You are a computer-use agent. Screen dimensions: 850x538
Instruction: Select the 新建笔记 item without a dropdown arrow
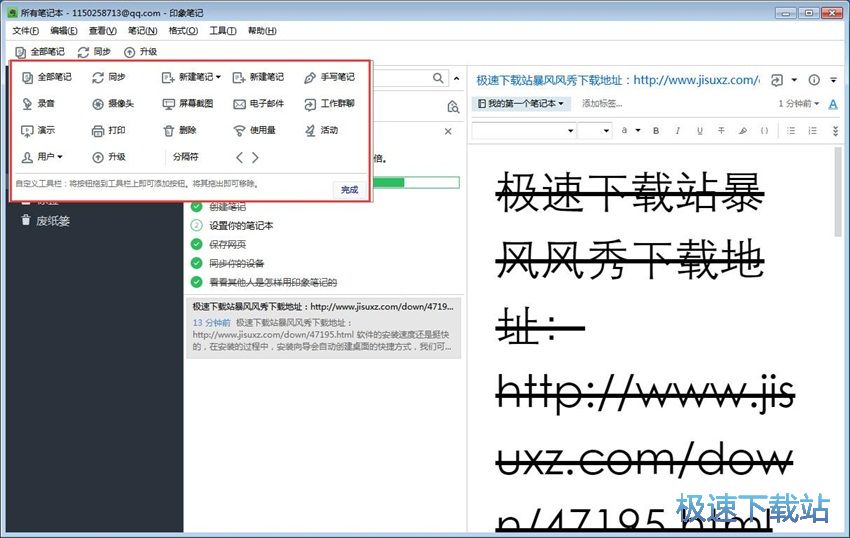pyautogui.click(x=258, y=77)
